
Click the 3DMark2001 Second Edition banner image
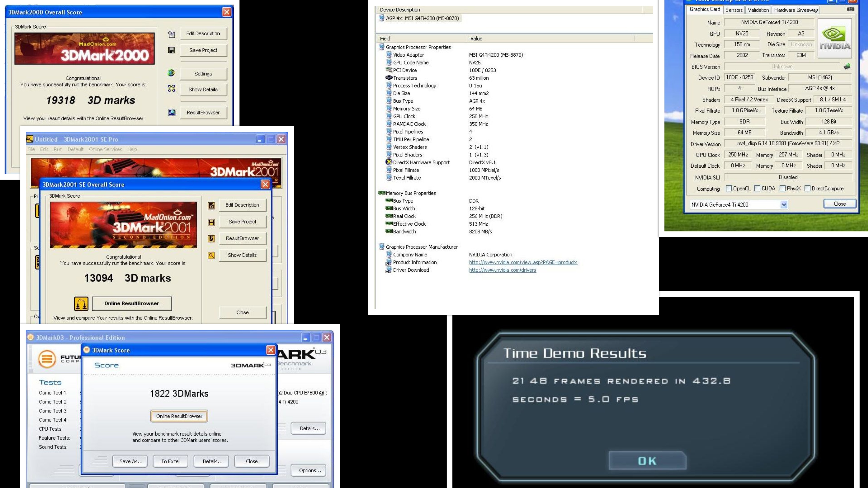(x=123, y=225)
